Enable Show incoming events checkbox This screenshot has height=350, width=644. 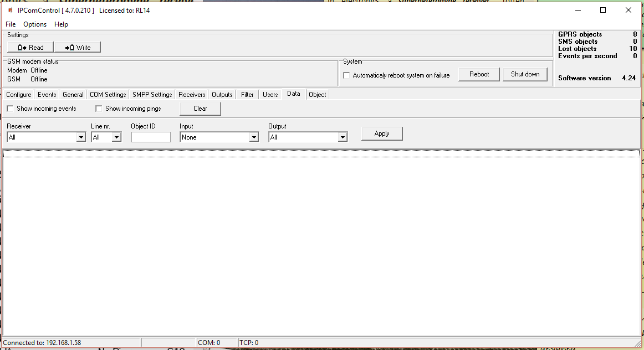coord(10,109)
